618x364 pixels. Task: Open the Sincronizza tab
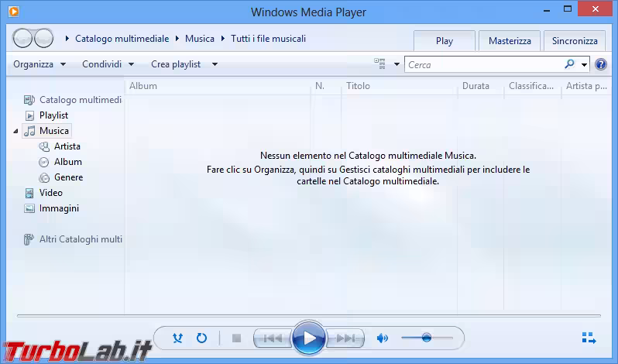(575, 41)
